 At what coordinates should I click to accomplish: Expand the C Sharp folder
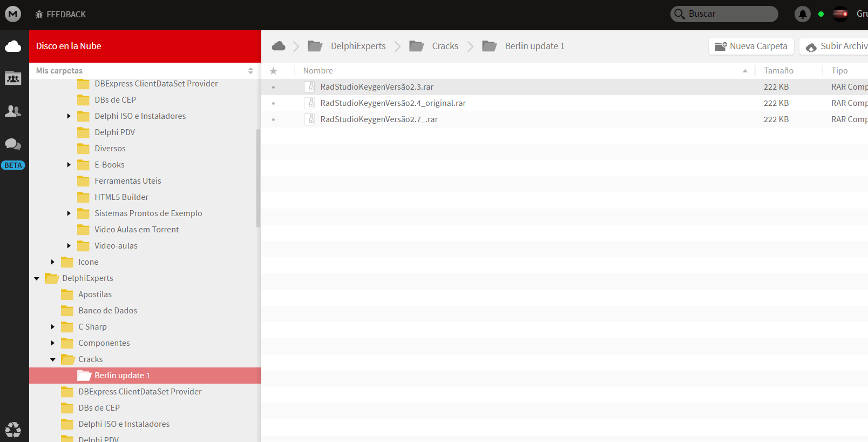pos(52,327)
